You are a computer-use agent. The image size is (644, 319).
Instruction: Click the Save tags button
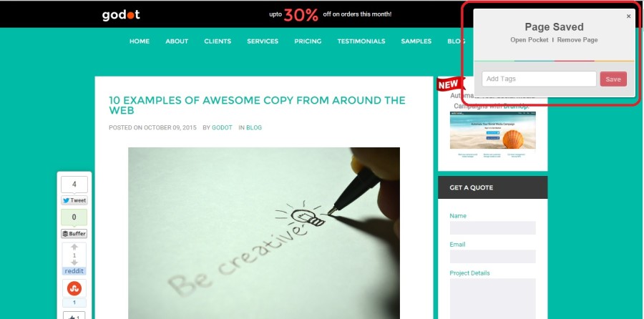[x=613, y=79]
